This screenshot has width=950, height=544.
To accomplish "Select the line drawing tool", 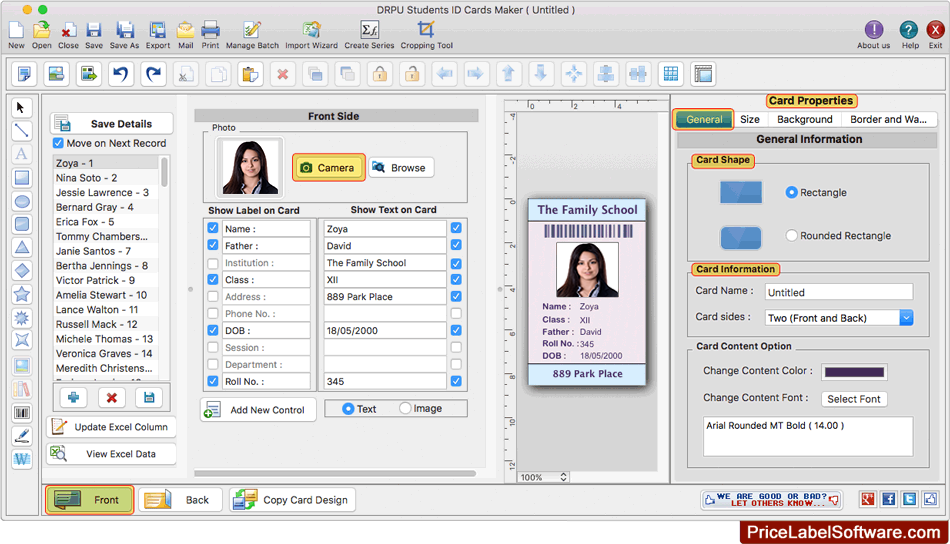I will (x=21, y=130).
